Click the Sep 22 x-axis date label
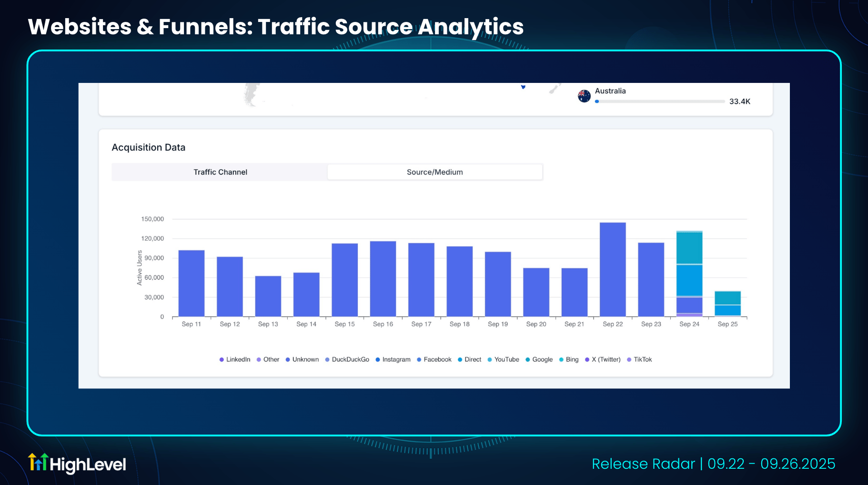The height and width of the screenshot is (485, 868). [x=613, y=324]
